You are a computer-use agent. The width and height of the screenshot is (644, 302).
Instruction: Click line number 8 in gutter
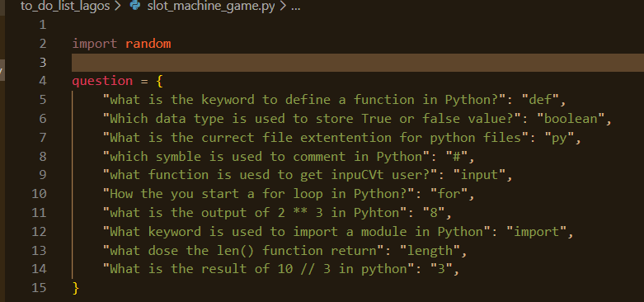43,157
